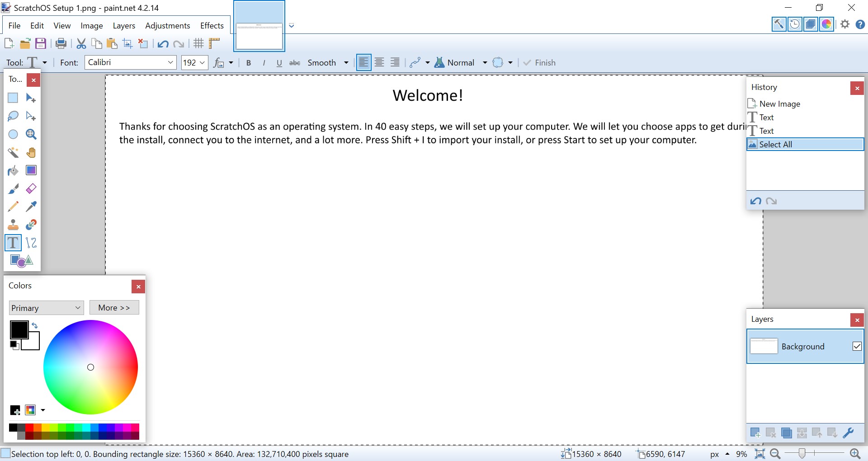Select the Eraser tool
868x461 pixels.
point(31,188)
